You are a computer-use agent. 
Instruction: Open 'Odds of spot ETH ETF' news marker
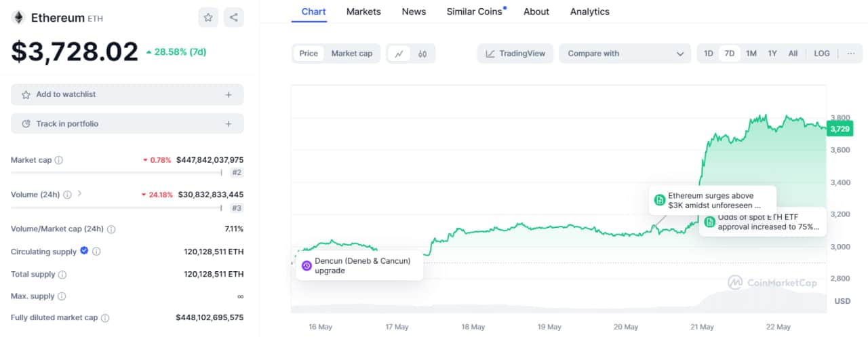tap(709, 222)
